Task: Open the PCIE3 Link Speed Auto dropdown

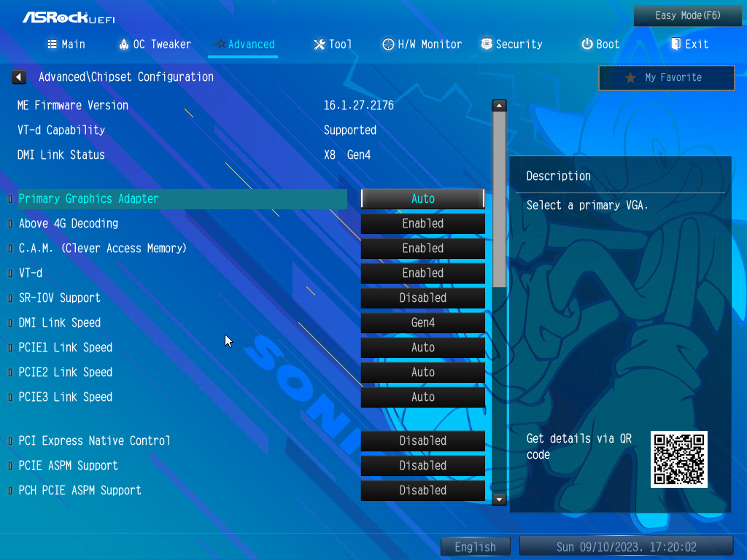Action: 422,397
